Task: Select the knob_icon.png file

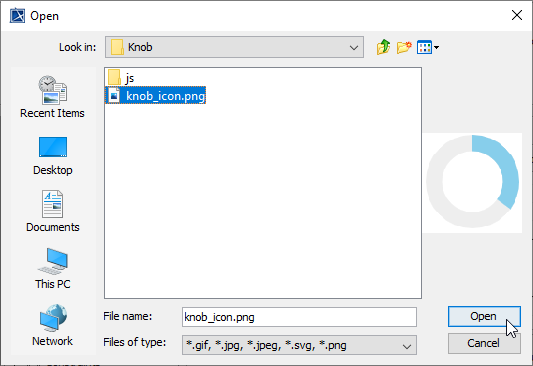Action: pyautogui.click(x=156, y=95)
